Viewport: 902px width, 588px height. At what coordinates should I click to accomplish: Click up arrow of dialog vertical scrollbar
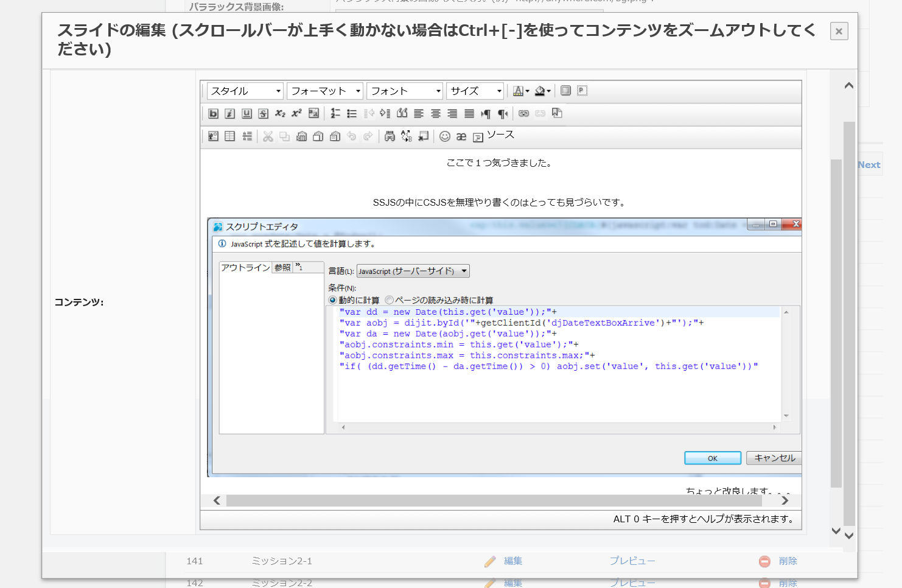[849, 86]
